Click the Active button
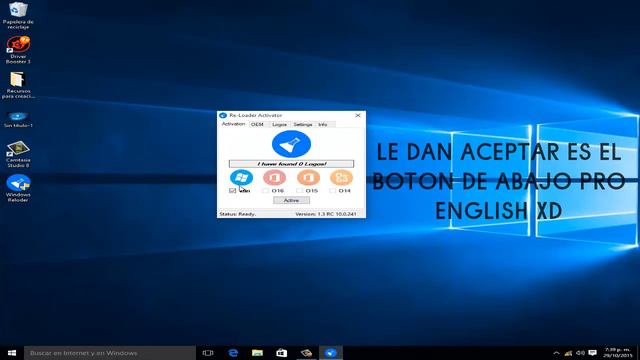Image resolution: width=640 pixels, height=360 pixels. [x=291, y=200]
